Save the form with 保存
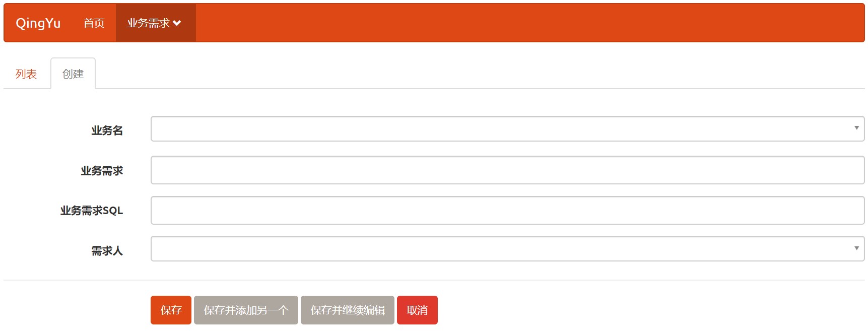868x331 pixels. (171, 310)
